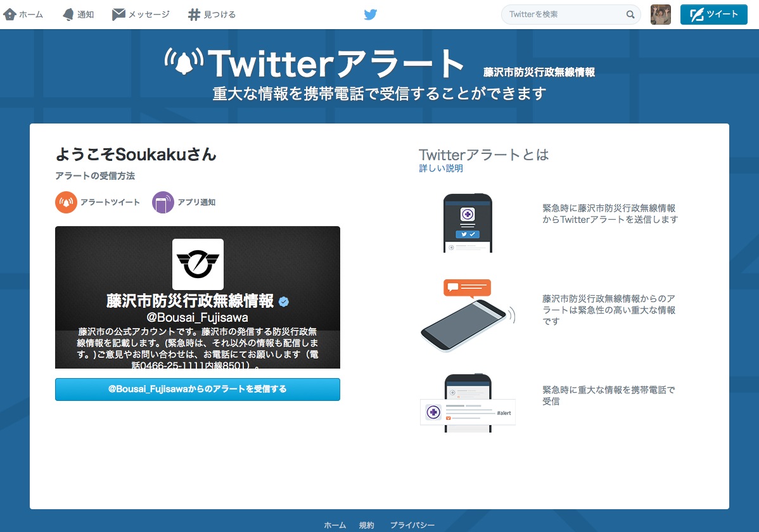Click the phone illustration with #alert card
Viewport: 759px width, 532px height.
click(x=468, y=403)
